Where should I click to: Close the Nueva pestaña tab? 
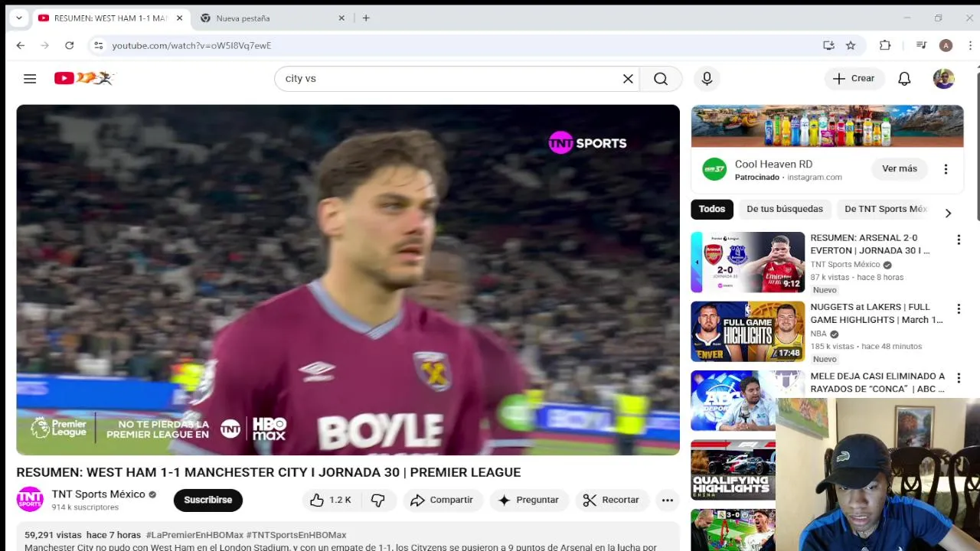341,18
